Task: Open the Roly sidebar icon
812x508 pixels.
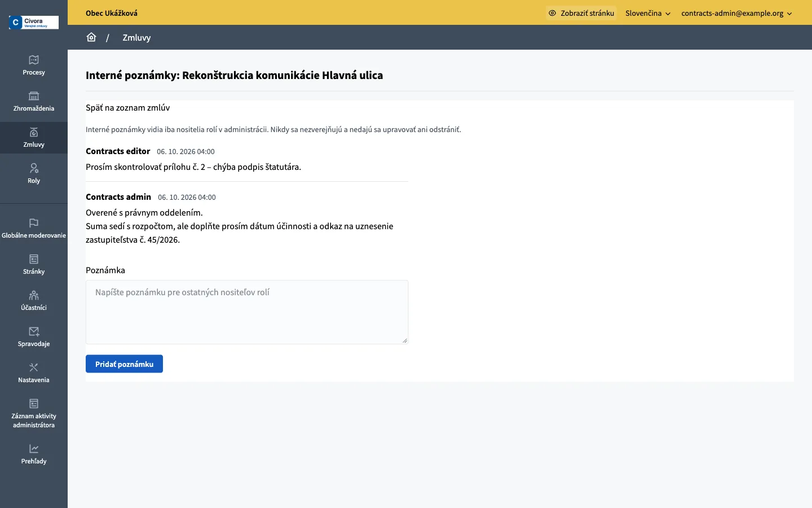Action: pyautogui.click(x=34, y=168)
